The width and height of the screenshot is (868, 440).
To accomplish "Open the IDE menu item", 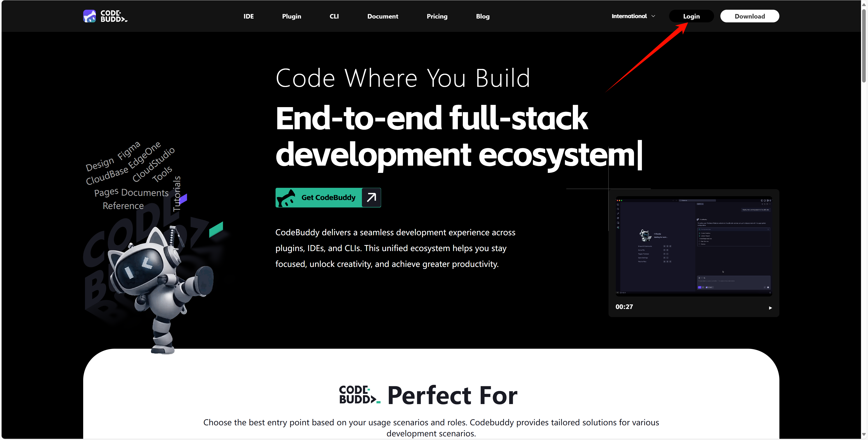I will click(x=248, y=16).
